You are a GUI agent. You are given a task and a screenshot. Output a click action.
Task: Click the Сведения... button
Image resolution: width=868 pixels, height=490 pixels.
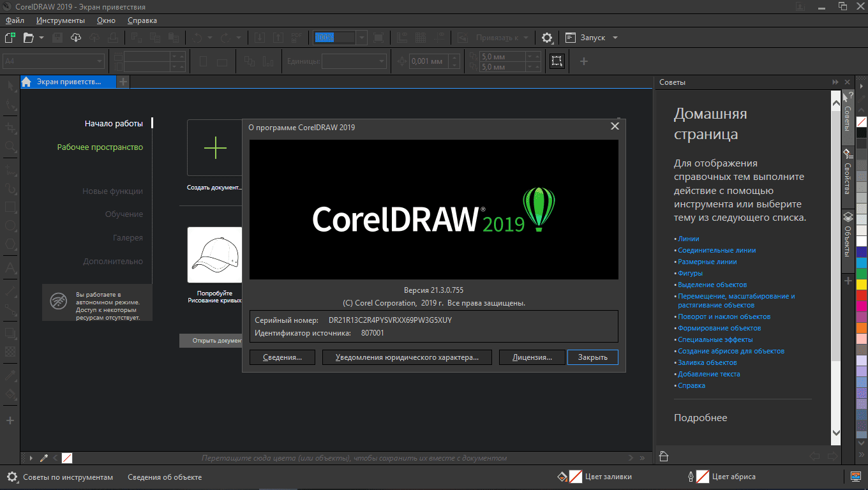282,357
